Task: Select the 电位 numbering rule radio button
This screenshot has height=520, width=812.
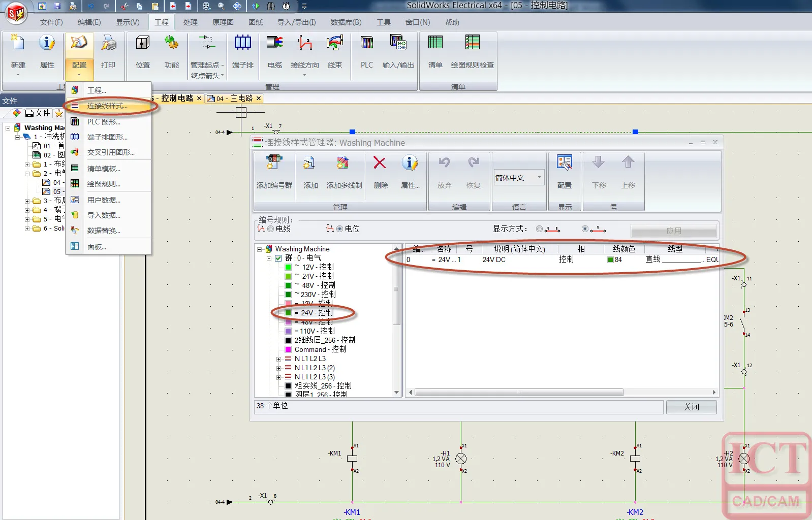Action: pyautogui.click(x=339, y=229)
